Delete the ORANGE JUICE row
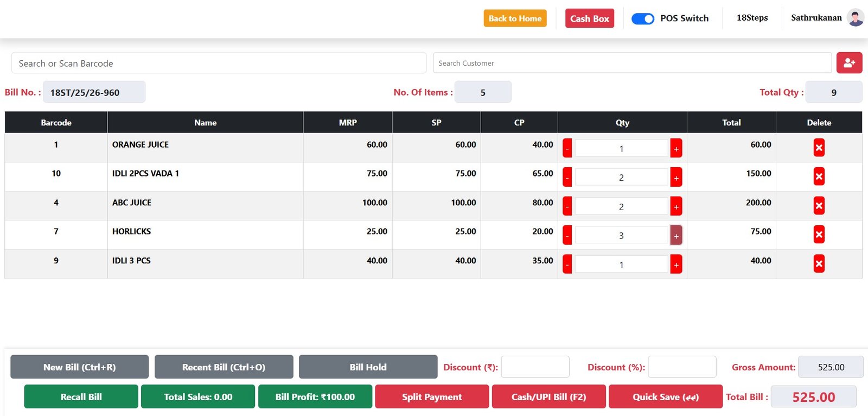Viewport: 868px width, 416px height. click(819, 148)
